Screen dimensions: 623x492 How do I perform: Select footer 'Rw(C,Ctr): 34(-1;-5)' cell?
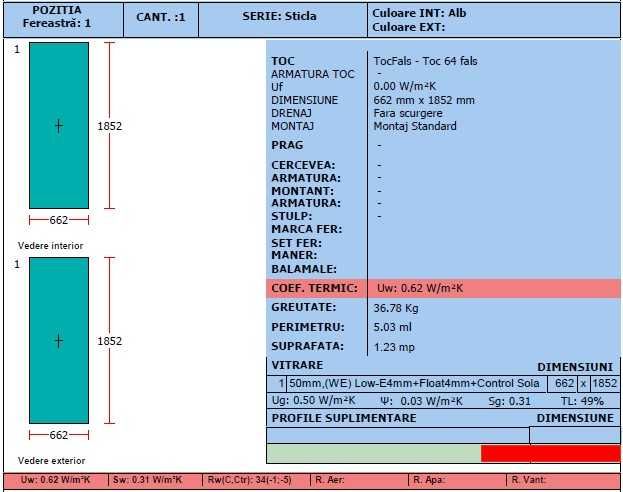click(256, 480)
